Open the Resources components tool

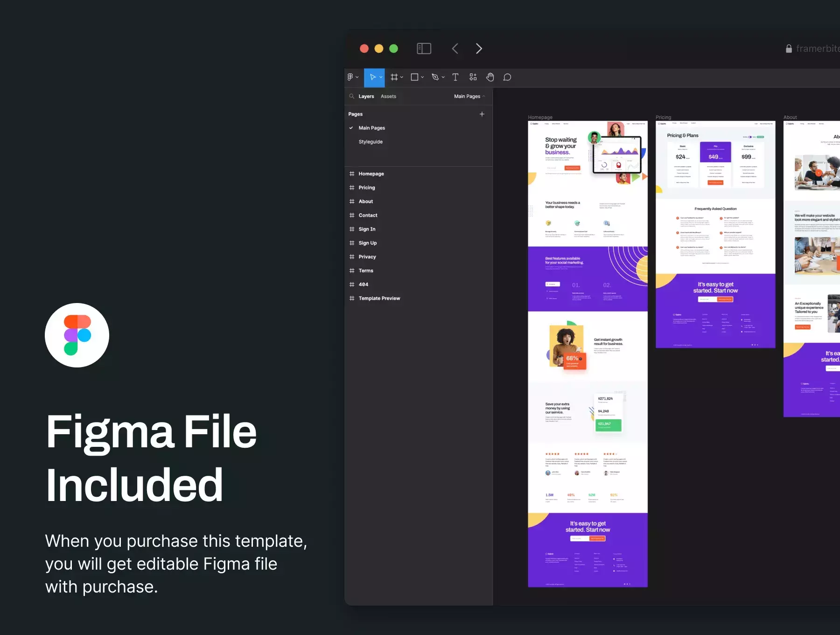tap(473, 78)
